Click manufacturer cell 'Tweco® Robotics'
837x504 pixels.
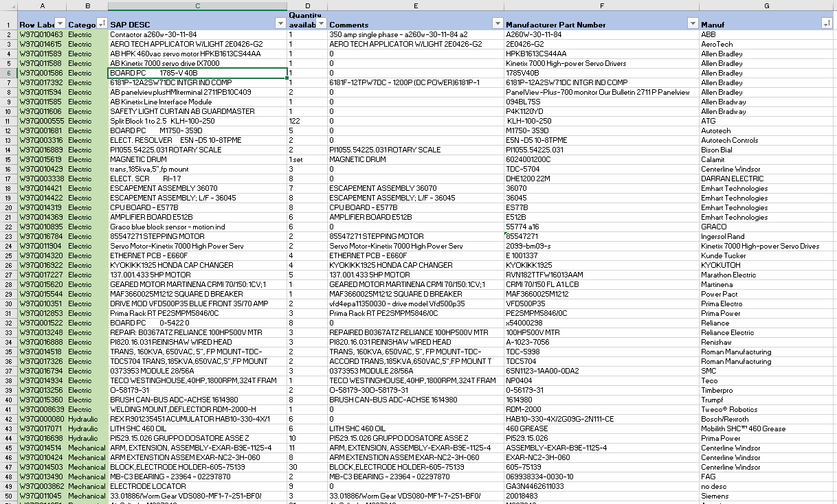766,409
